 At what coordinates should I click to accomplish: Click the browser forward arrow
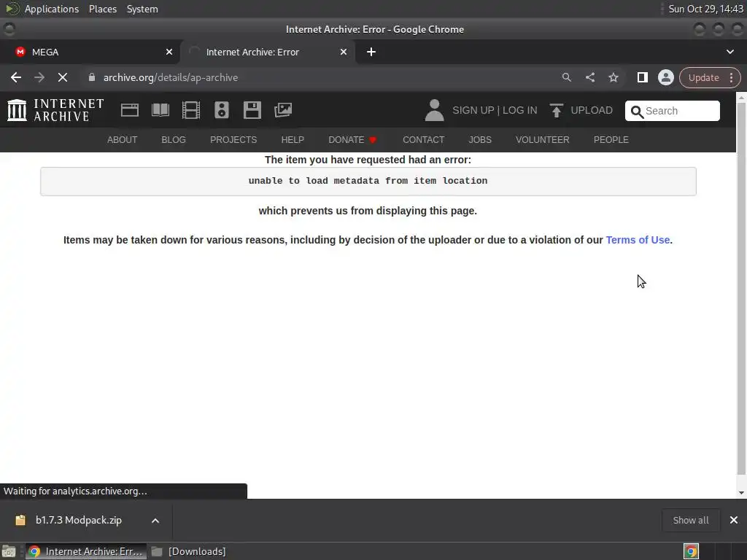[x=39, y=77]
